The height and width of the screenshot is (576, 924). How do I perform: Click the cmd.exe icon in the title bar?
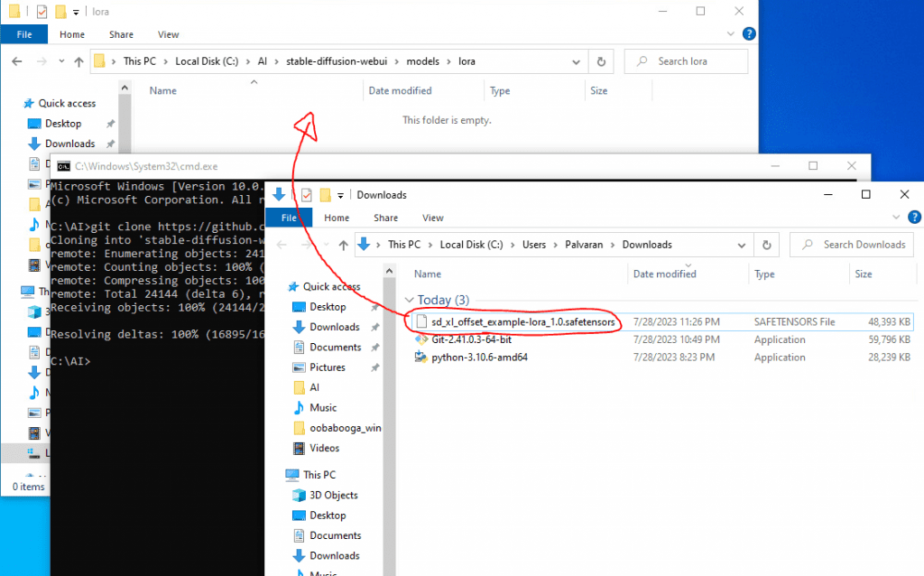(64, 166)
